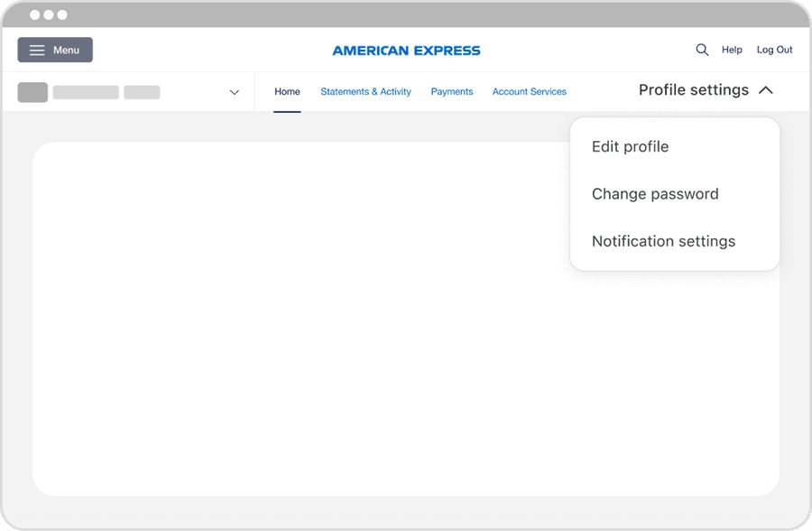Click the Log Out link

click(x=774, y=50)
